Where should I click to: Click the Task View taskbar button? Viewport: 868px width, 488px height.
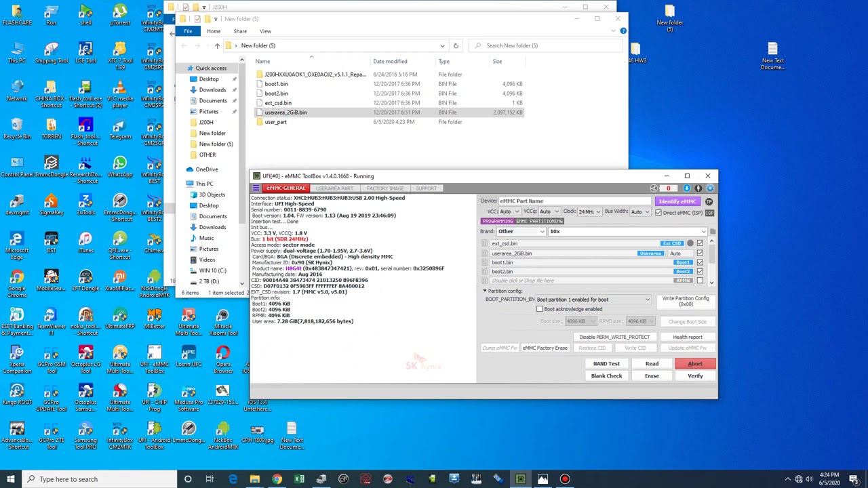(x=210, y=479)
